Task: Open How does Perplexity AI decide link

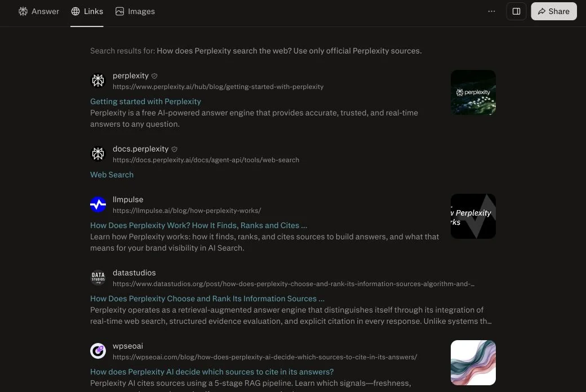Action: click(212, 372)
